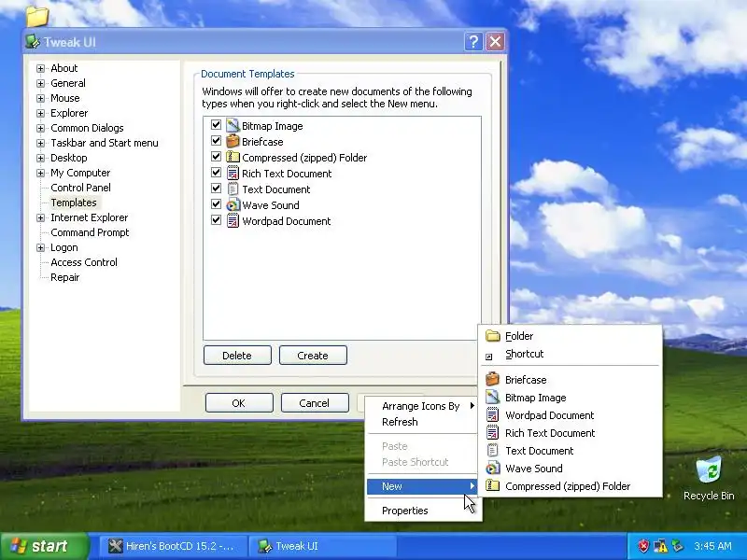Screen dimensions: 747x560
Task: Uncheck the Briefcase checkbox
Action: (x=217, y=141)
